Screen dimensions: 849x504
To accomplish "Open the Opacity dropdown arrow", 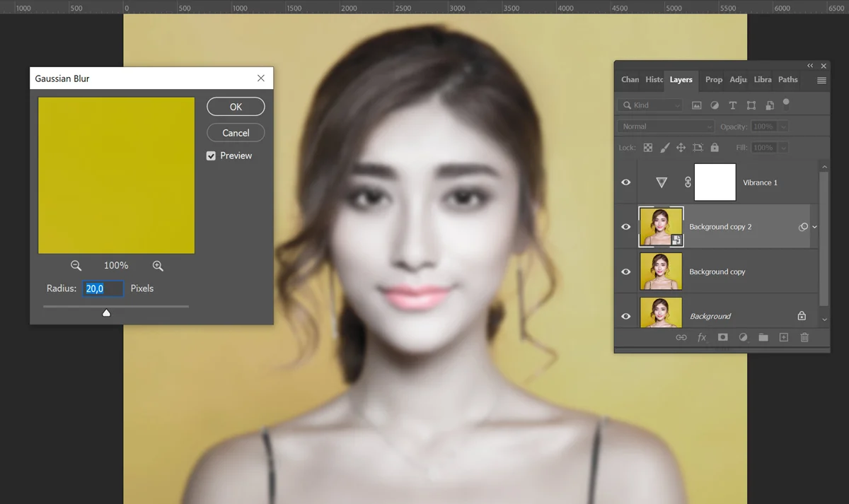I will click(782, 127).
